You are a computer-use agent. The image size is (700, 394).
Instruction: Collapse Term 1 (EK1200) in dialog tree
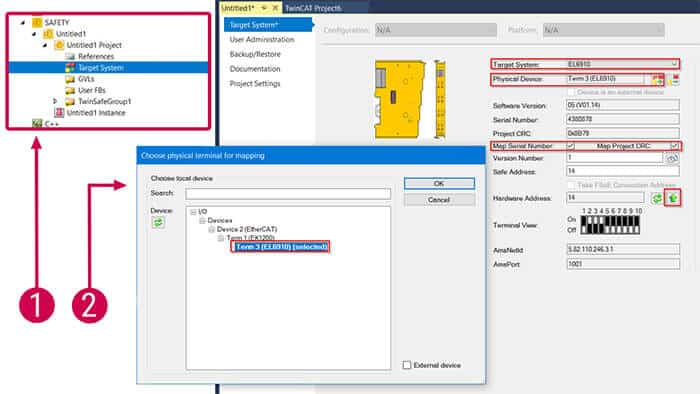pos(221,238)
